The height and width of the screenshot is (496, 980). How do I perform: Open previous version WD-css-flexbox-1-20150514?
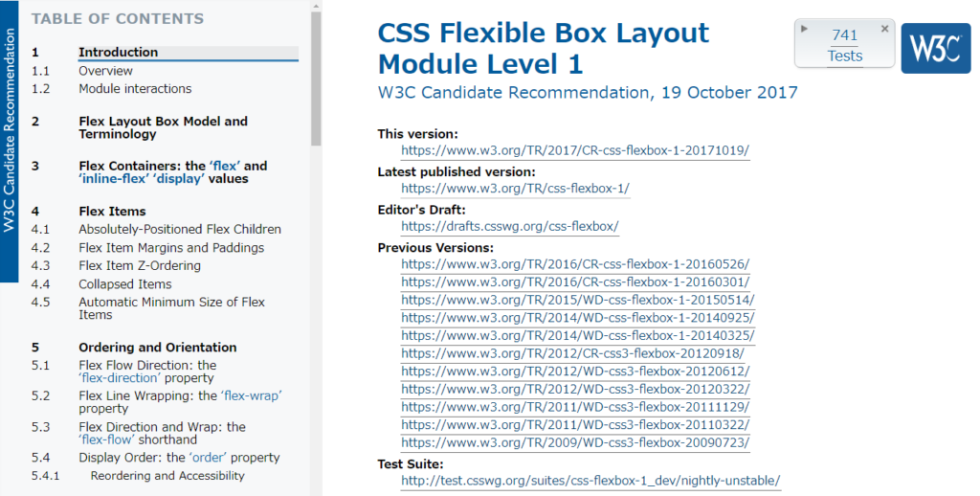click(577, 300)
